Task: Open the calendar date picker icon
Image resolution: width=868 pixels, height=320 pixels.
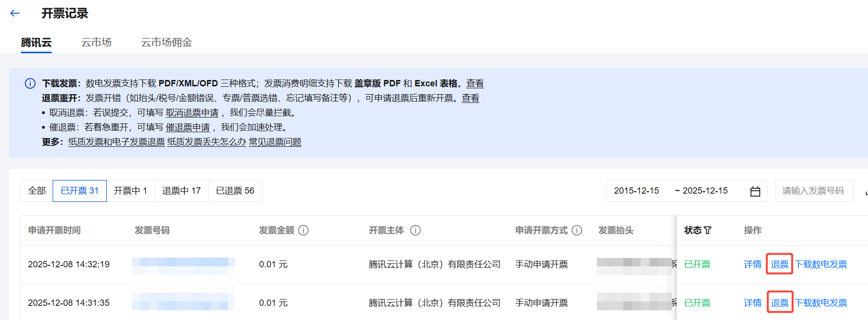Action: click(755, 191)
